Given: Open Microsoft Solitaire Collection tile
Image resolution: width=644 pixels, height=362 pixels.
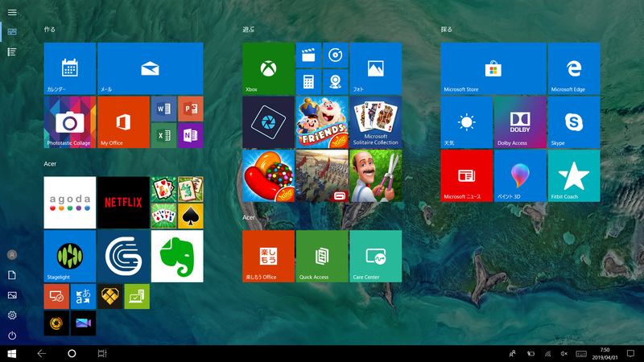Looking at the screenshot, I should tap(376, 122).
